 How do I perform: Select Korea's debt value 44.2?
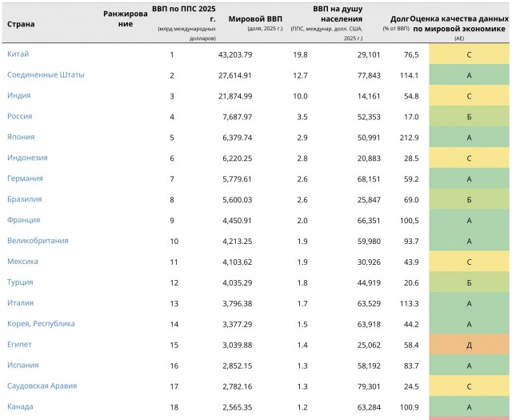coord(411,324)
